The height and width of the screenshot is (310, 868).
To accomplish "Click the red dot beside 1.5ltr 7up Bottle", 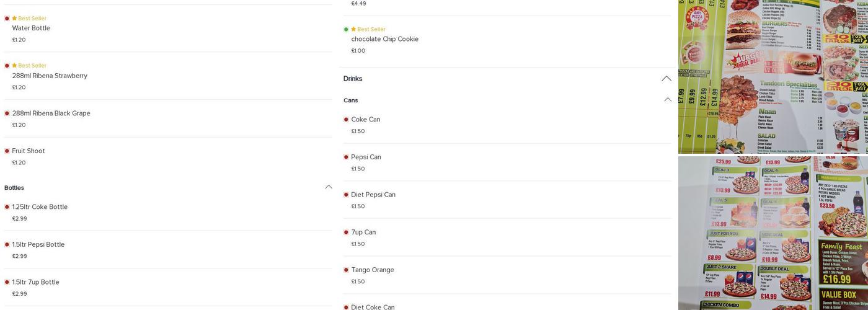I will [7, 282].
